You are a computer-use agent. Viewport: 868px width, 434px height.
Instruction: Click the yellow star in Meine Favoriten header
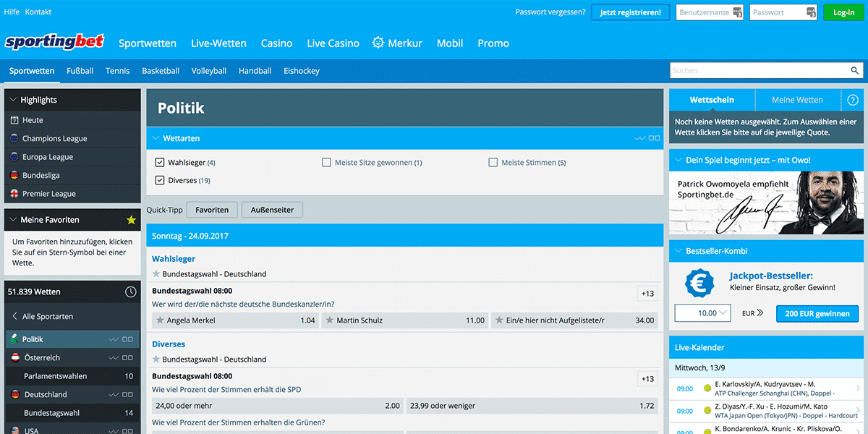click(x=131, y=220)
